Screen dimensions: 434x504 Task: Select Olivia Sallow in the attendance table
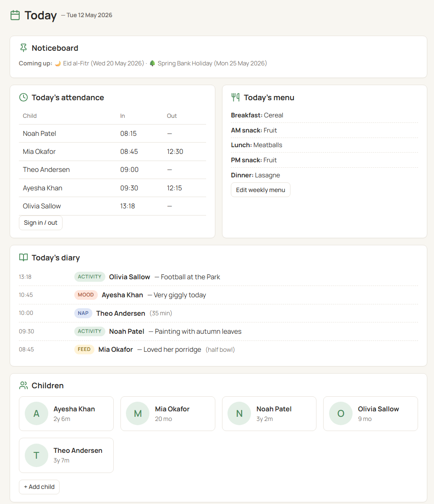(42, 206)
